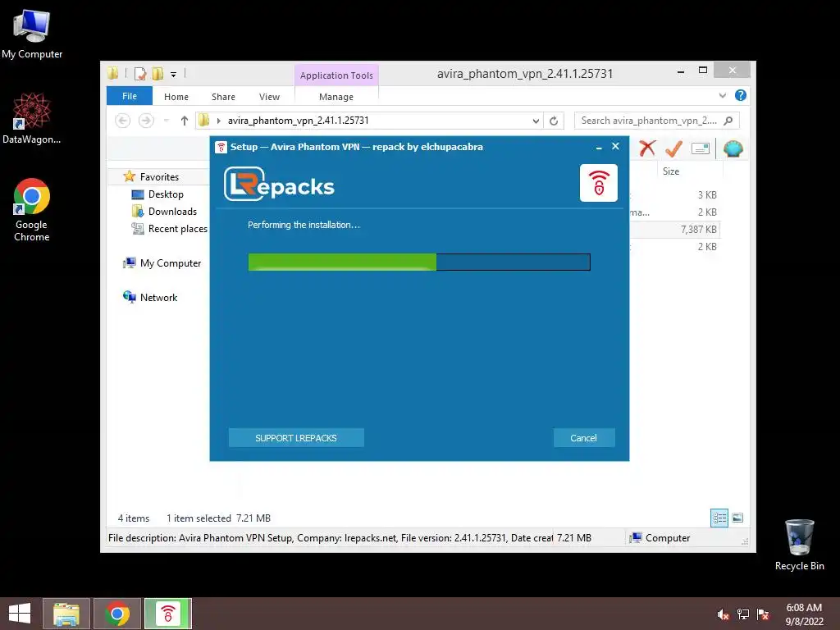Click the network tray icon
840x630 pixels.
tap(743, 614)
